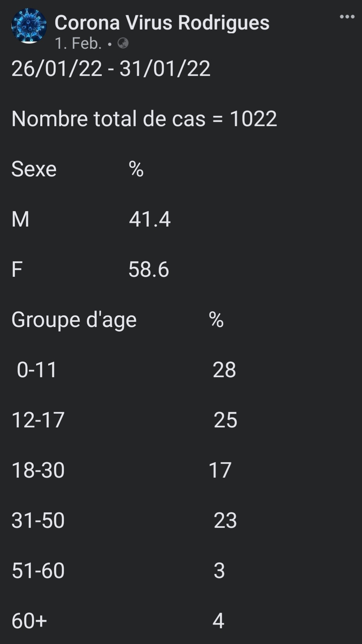Tap the Groupe d'age heading
362x644 pixels.
click(x=74, y=320)
